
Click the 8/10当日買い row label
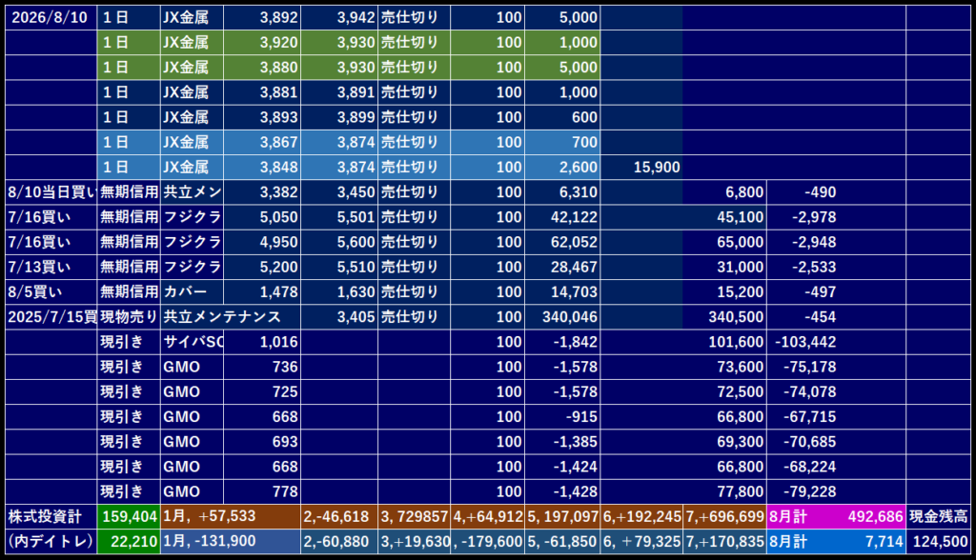(51, 192)
